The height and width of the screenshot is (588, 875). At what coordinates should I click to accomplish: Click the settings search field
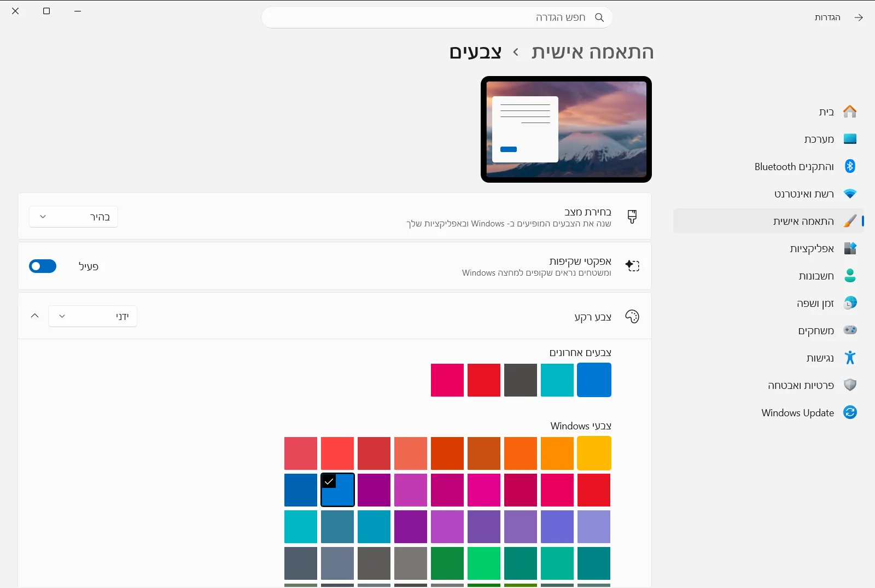(437, 18)
